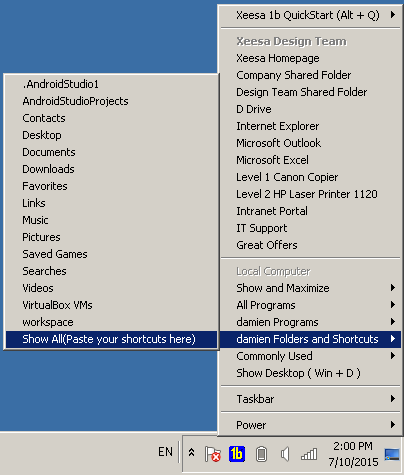Open Searches folder entry

click(x=111, y=271)
